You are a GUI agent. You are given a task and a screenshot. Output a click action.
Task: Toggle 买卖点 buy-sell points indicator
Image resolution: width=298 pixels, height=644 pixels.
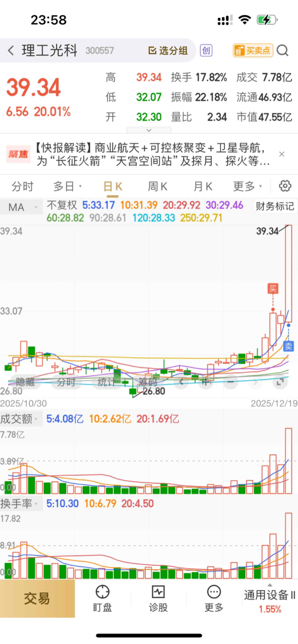253,51
